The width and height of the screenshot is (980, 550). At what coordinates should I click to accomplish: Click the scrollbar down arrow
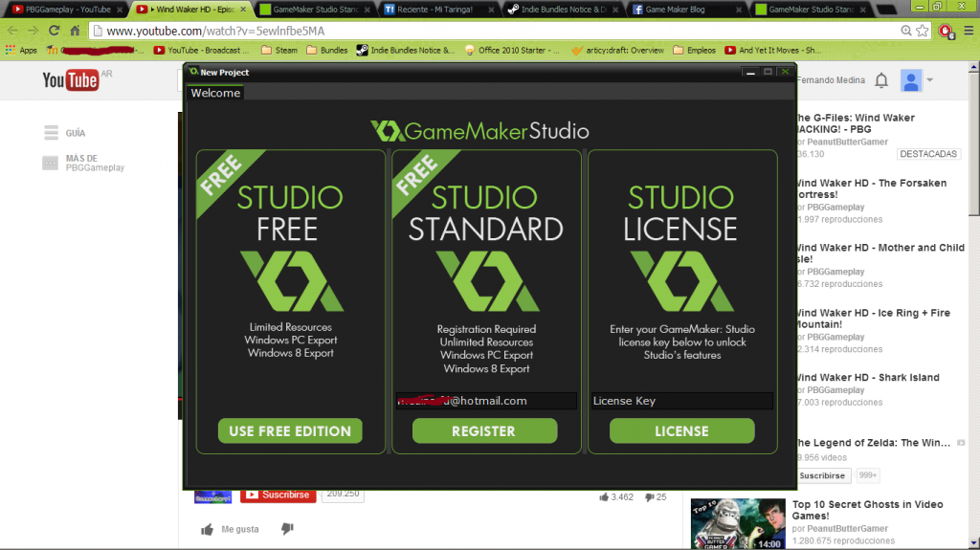tap(973, 543)
